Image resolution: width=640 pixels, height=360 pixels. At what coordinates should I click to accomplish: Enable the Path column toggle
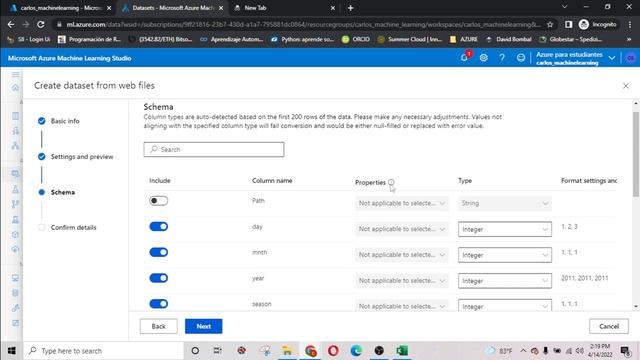[x=158, y=200]
